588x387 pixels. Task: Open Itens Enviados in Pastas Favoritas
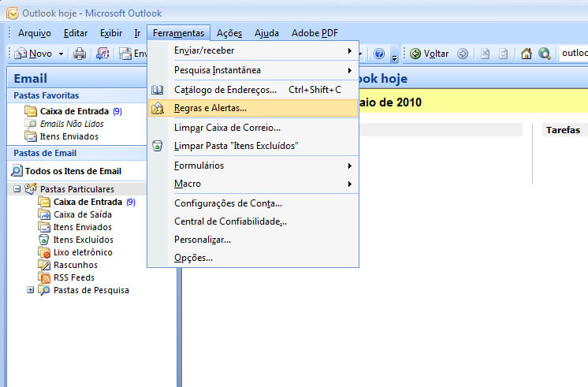[61, 136]
